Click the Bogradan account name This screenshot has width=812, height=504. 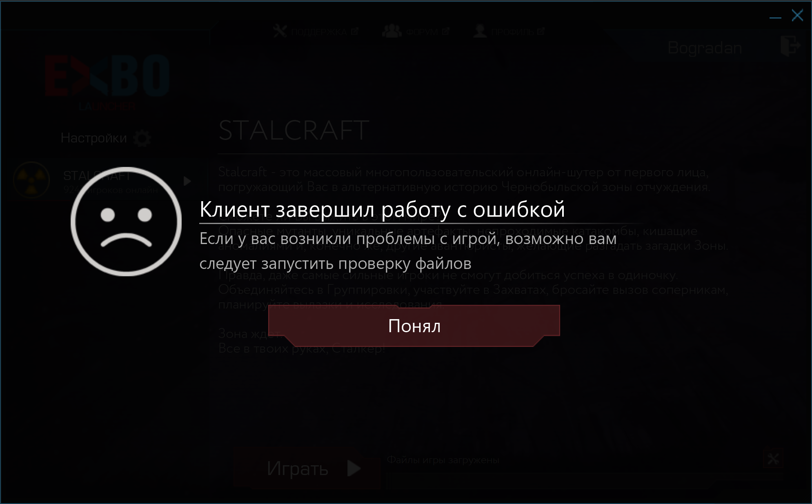coord(705,48)
